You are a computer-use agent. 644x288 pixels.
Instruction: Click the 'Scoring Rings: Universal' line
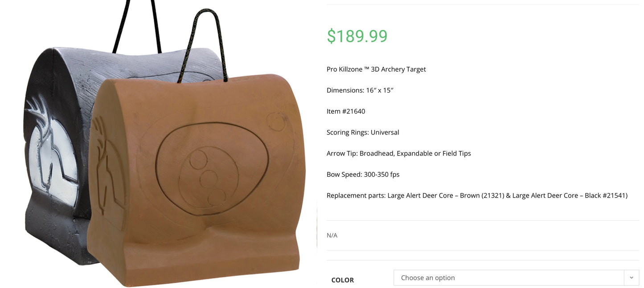tap(363, 132)
